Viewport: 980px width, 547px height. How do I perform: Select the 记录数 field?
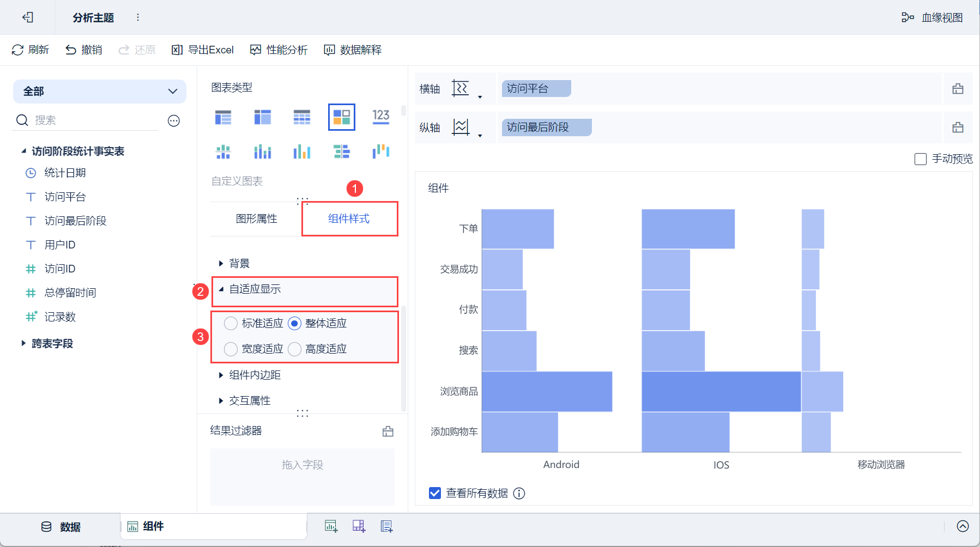[x=59, y=317]
